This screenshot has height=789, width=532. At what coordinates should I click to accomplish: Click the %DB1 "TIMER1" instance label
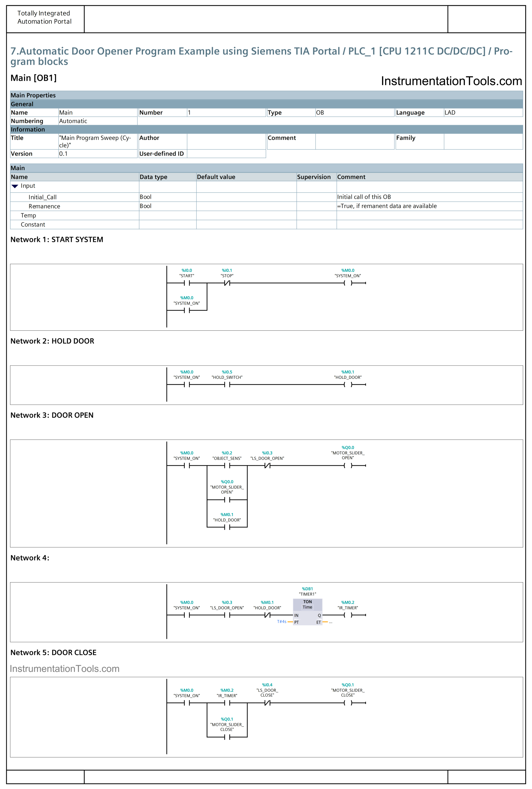pyautogui.click(x=307, y=591)
